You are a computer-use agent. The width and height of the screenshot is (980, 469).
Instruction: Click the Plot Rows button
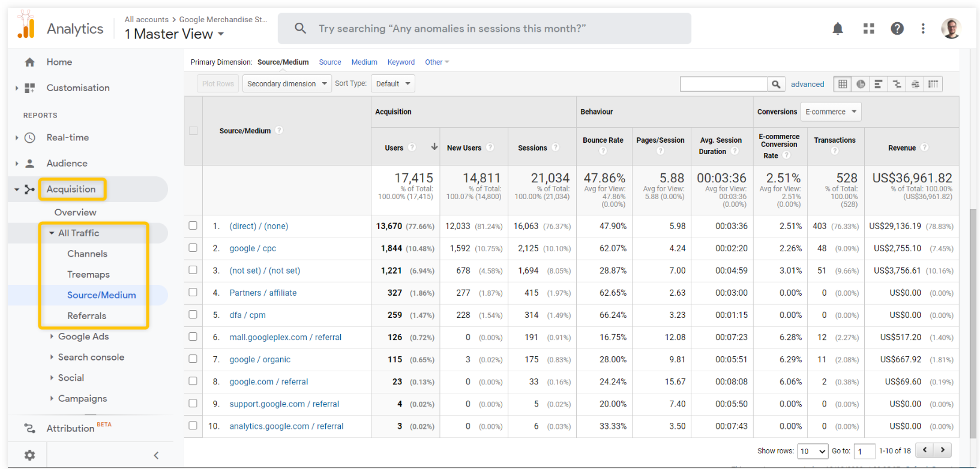point(218,84)
